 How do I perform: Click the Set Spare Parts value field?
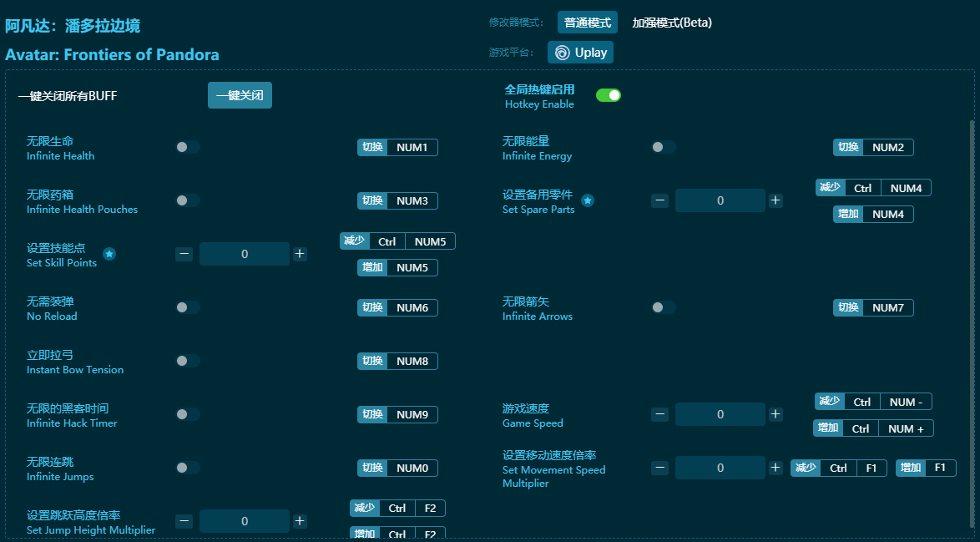click(720, 200)
